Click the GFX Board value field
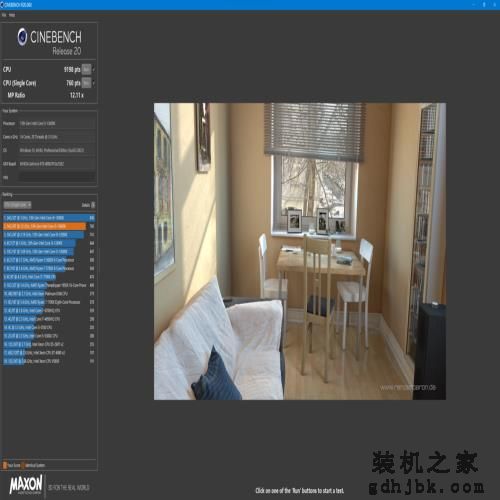This screenshot has width=500, height=500. tap(57, 164)
